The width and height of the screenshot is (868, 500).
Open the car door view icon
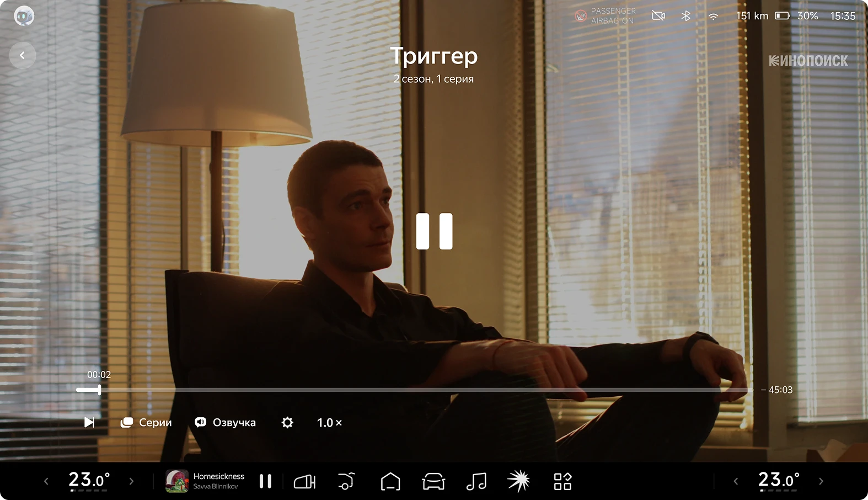tap(304, 482)
